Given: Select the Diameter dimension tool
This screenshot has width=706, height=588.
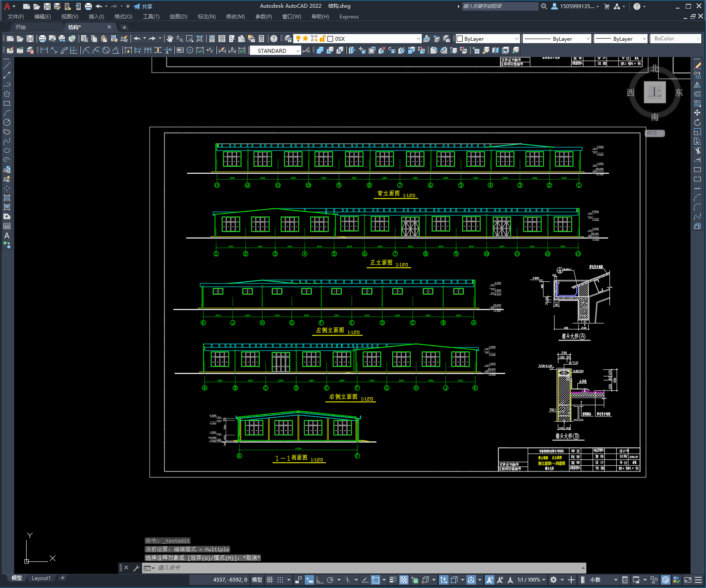Looking at the screenshot, I should 106,50.
